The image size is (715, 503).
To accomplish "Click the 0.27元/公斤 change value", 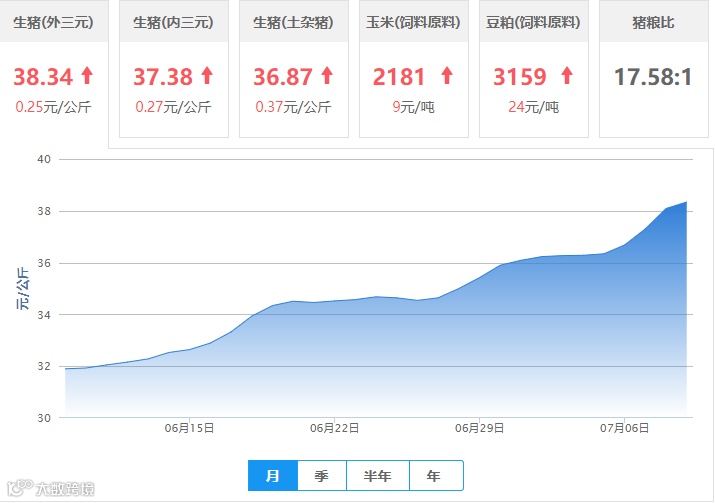I will pyautogui.click(x=173, y=107).
